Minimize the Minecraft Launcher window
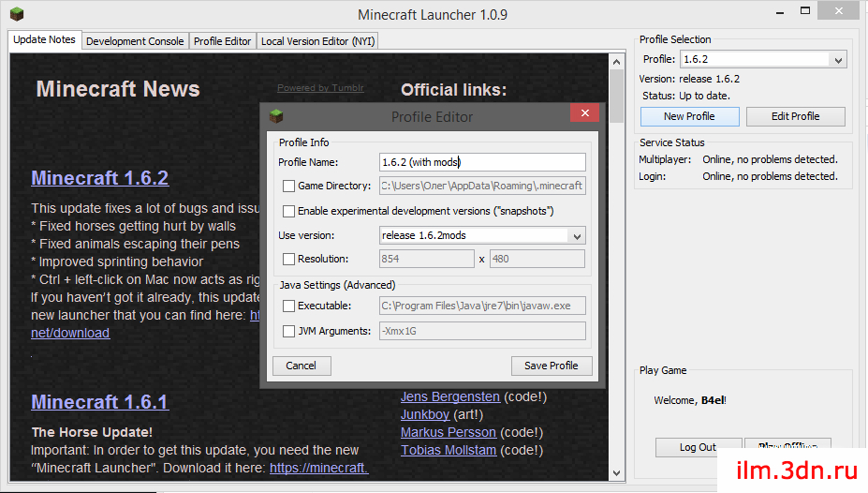 (x=780, y=12)
